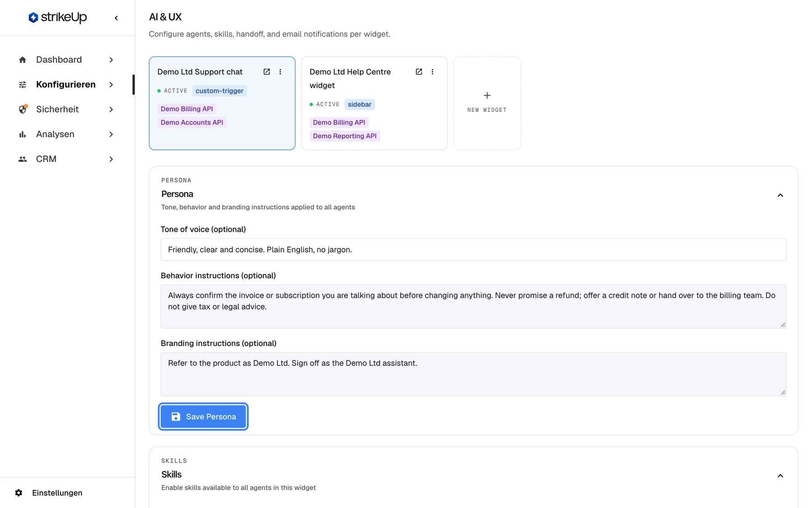Expand the Sicherheit menu chevron
The height and width of the screenshot is (508, 812).
[111, 109]
